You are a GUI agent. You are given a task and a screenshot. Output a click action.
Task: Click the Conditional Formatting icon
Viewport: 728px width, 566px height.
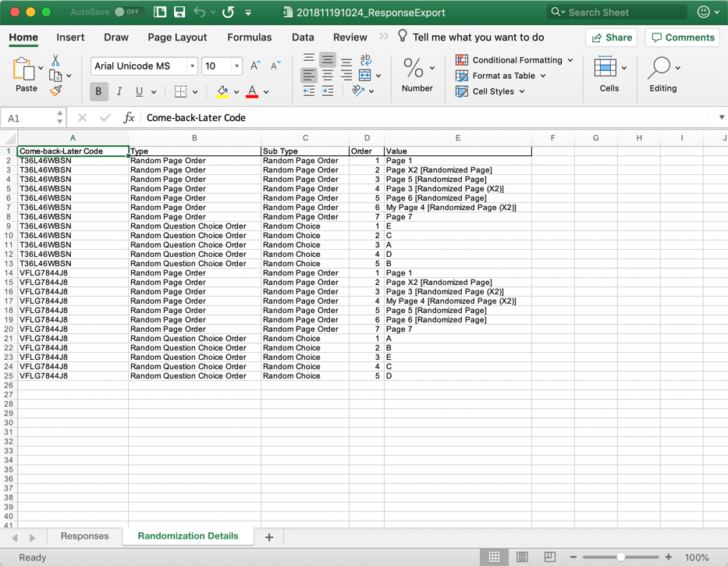[463, 59]
